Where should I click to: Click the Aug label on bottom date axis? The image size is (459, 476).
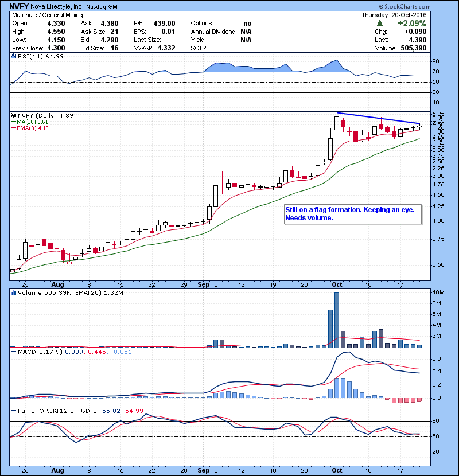[57, 470]
